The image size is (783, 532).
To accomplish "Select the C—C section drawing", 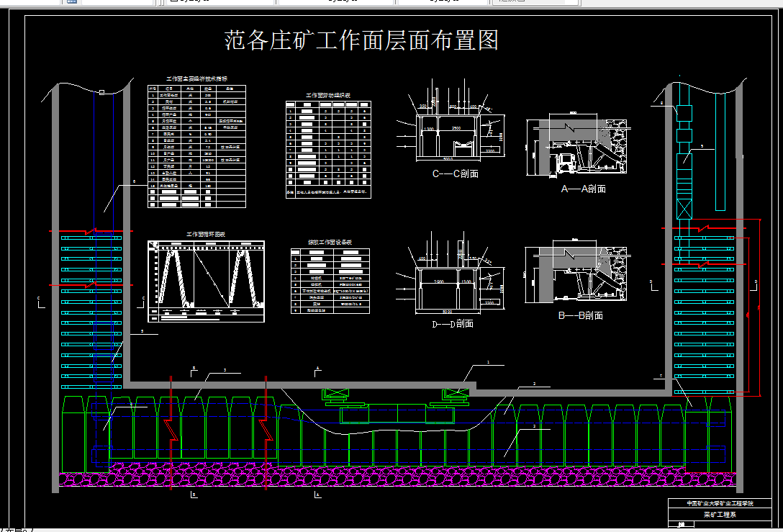I will [451, 122].
